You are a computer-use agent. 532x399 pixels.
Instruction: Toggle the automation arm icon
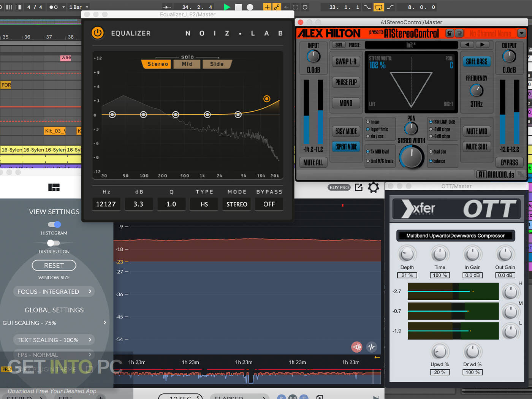point(277,7)
